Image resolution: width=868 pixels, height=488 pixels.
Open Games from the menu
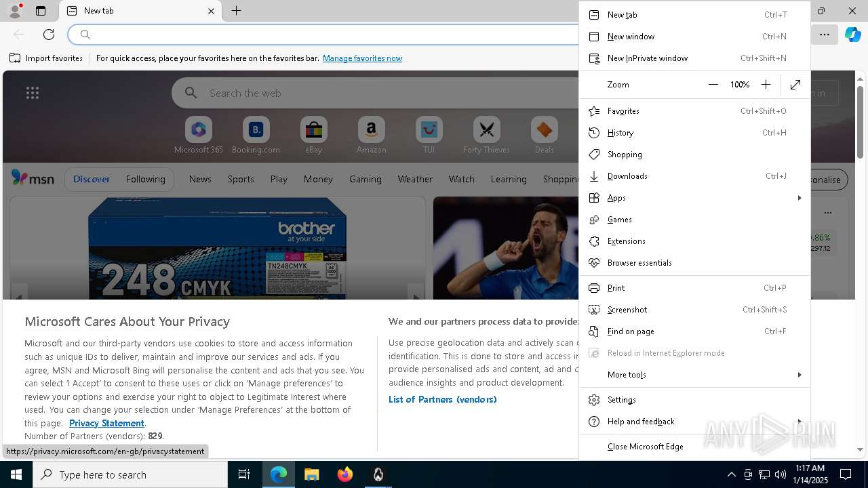pyautogui.click(x=695, y=220)
